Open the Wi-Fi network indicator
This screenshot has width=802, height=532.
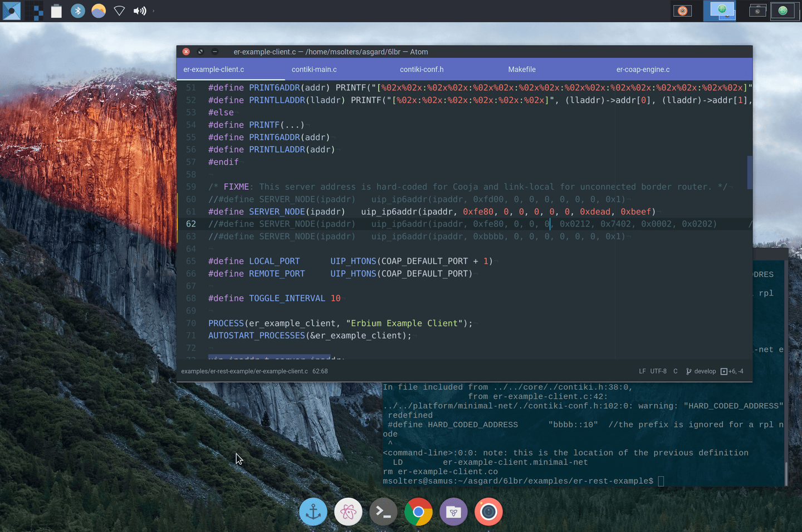coord(119,11)
